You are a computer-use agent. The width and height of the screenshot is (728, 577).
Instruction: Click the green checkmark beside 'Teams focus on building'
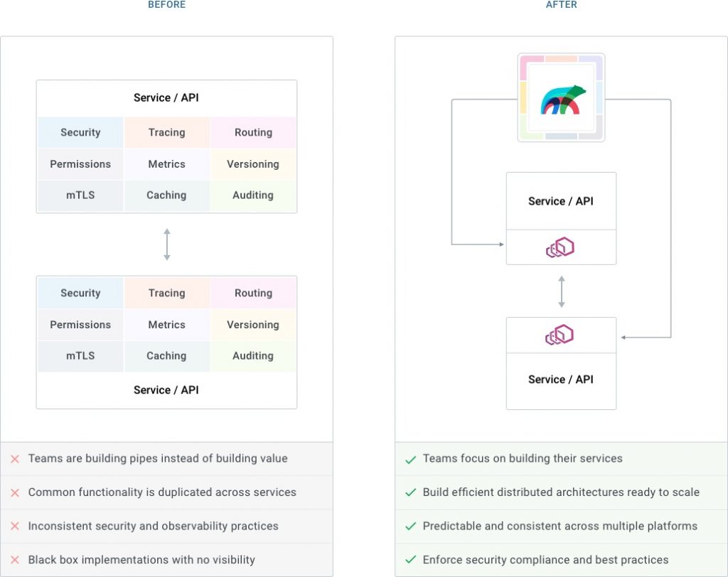[x=410, y=459]
